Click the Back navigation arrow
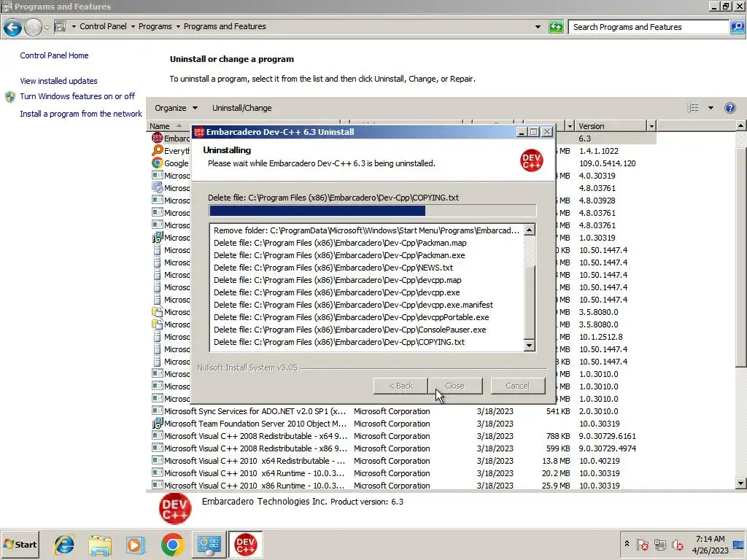Image resolution: width=747 pixels, height=560 pixels. [13, 27]
